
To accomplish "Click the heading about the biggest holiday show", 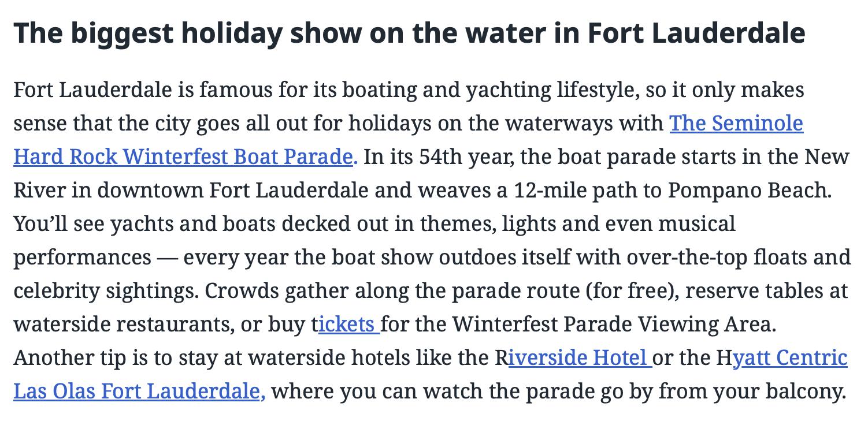I will (x=409, y=33).
